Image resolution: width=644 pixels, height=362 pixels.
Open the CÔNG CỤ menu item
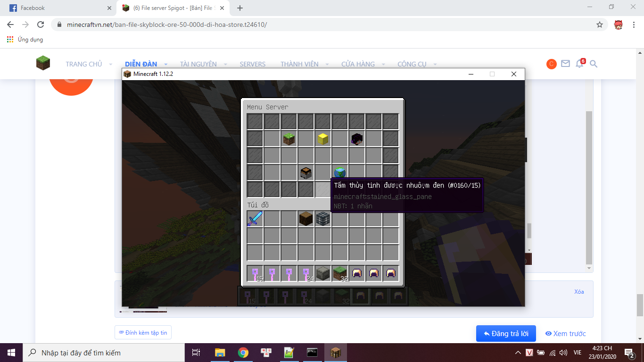412,64
